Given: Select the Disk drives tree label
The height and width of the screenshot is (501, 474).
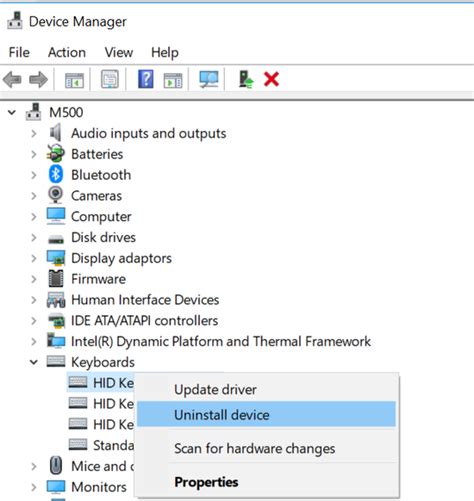Looking at the screenshot, I should 103,237.
